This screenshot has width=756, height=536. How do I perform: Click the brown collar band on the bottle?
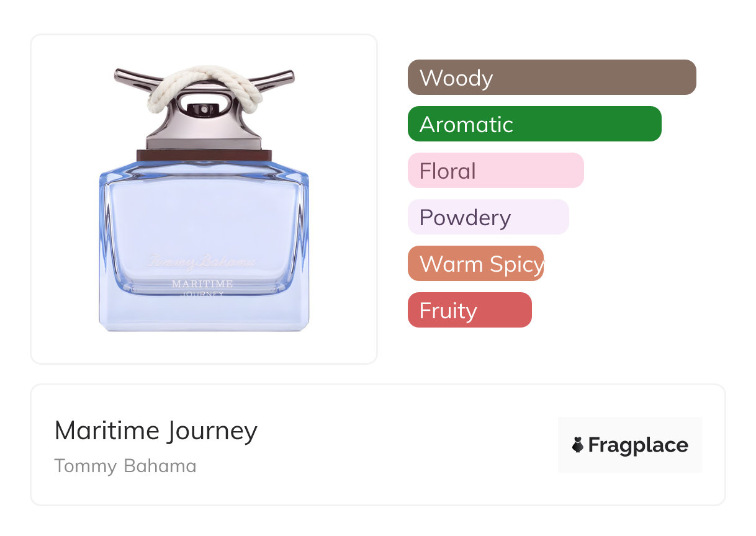[x=204, y=155]
